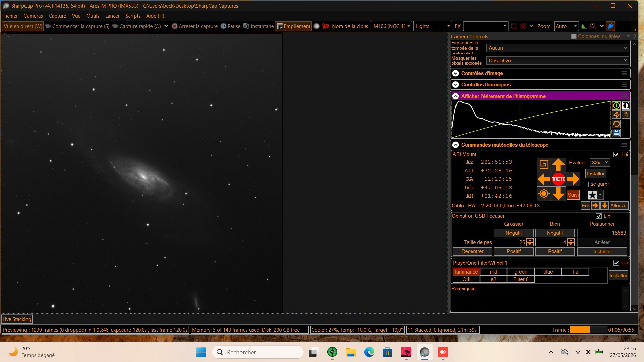Click the Pause capture button

tap(231, 26)
